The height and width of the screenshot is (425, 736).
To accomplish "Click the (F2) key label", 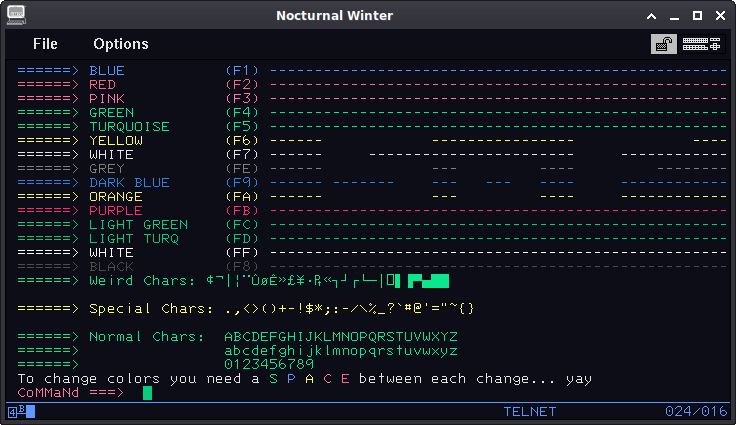I will point(242,85).
